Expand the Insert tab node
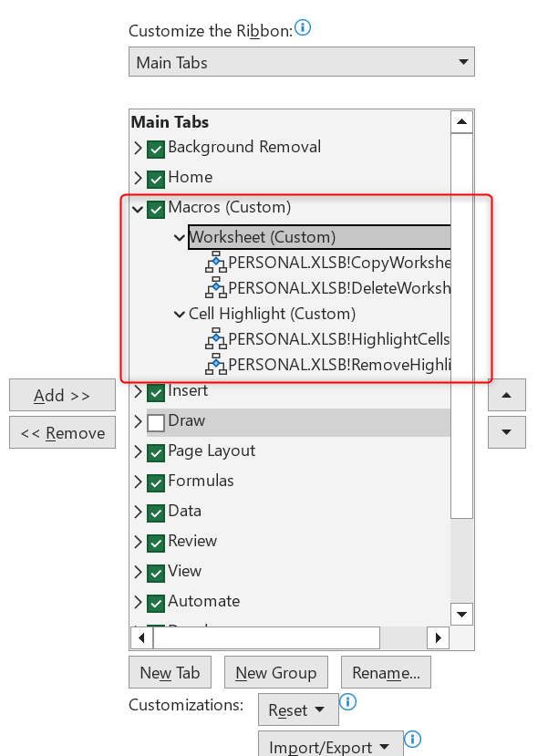The height and width of the screenshot is (756, 548). tap(138, 391)
